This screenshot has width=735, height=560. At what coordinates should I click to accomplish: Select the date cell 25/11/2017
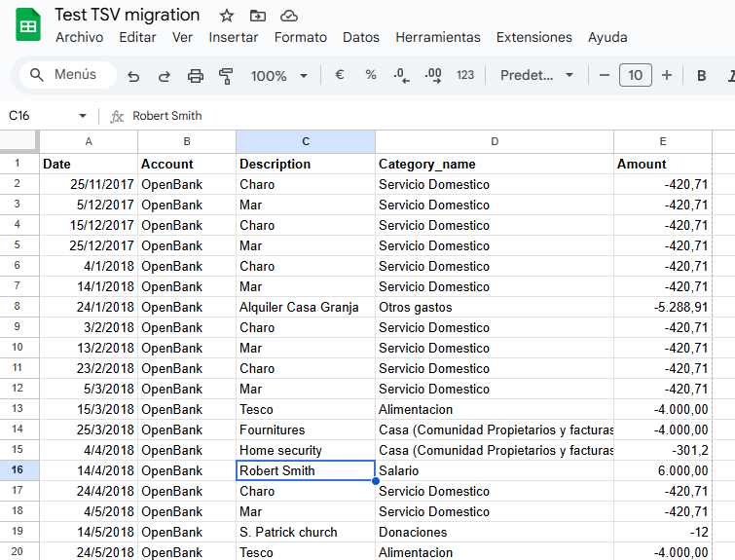pyautogui.click(x=89, y=184)
